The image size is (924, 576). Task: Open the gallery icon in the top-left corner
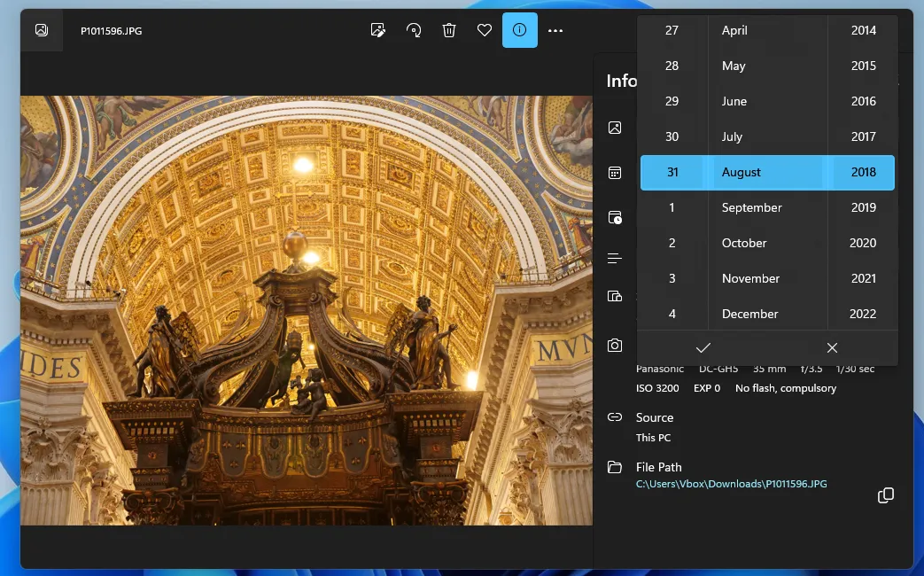click(41, 29)
